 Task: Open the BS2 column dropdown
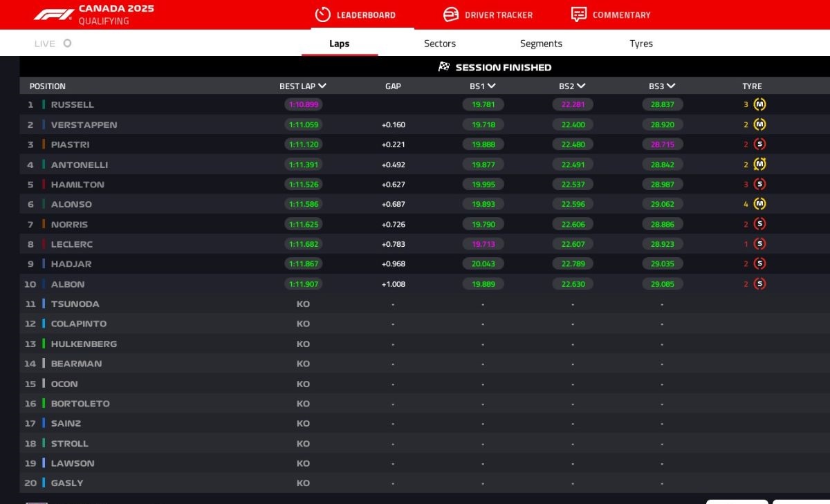tap(581, 86)
